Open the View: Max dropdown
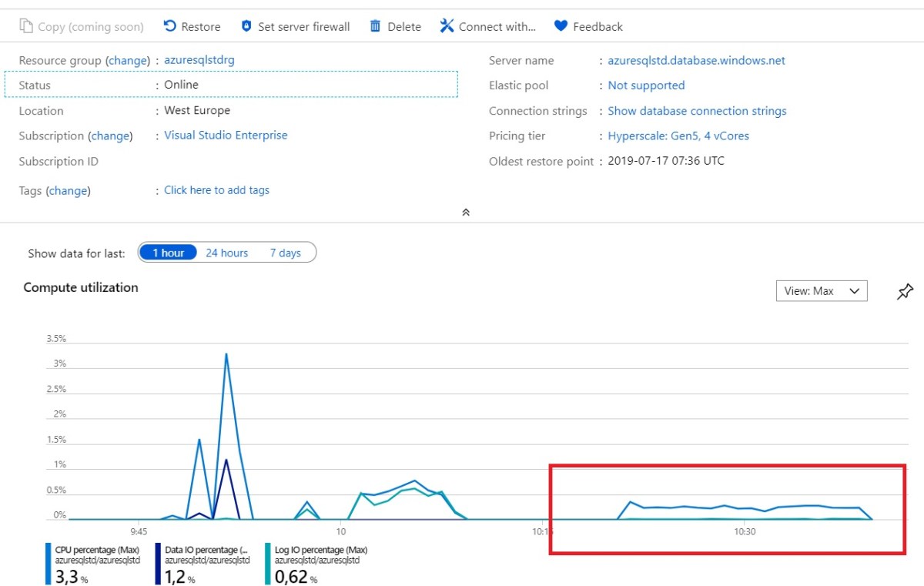 point(821,291)
